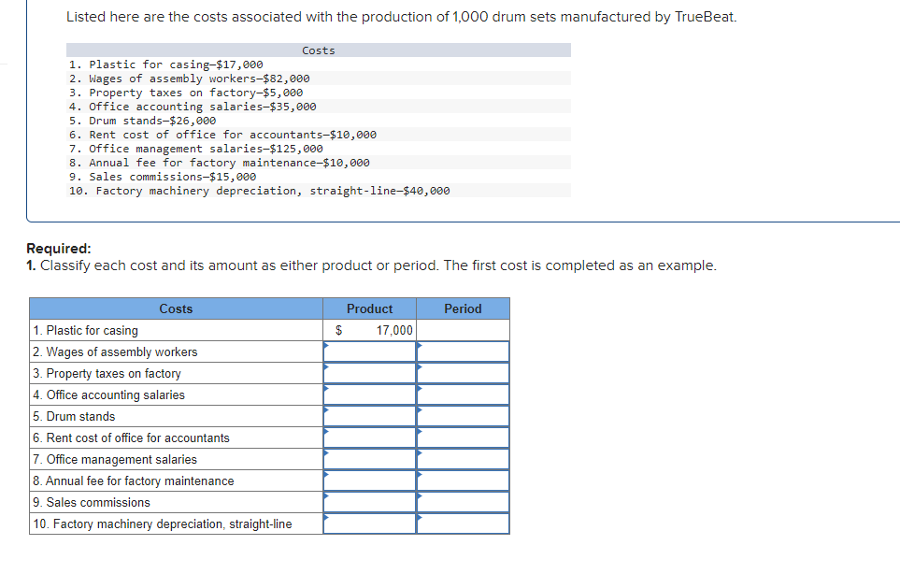Click the blue marker on Drum stands Product cell

[326, 411]
